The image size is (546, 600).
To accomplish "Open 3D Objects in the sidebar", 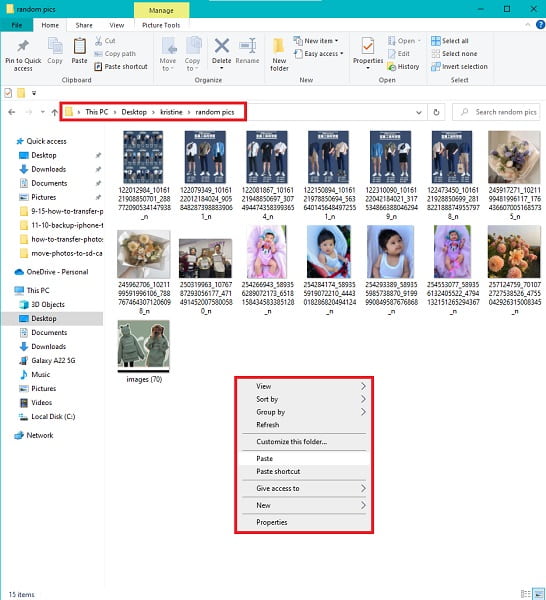I will [42, 305].
